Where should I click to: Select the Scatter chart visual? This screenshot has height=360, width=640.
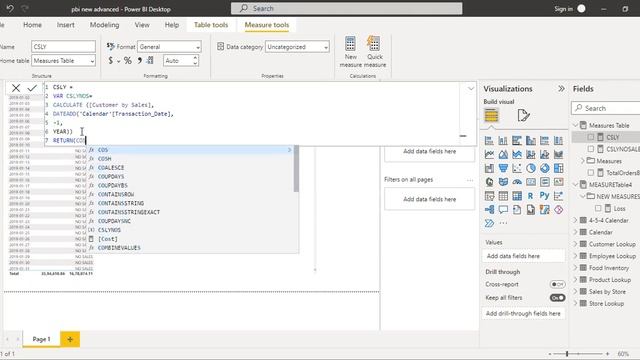517,168
